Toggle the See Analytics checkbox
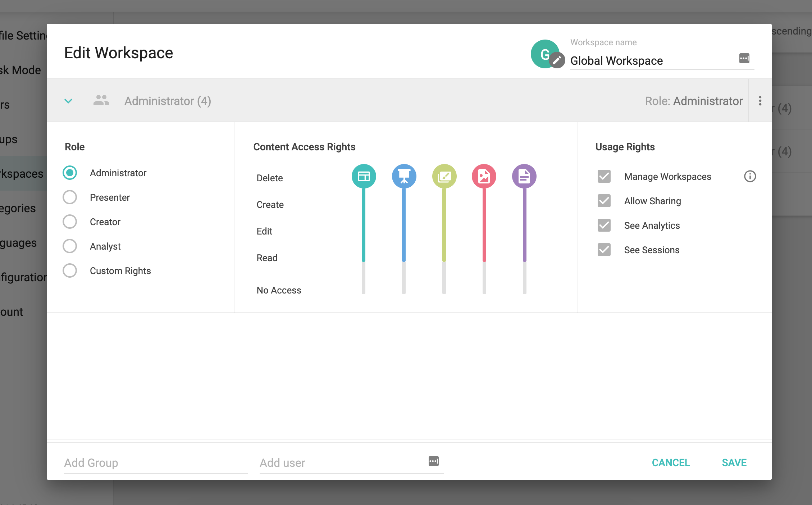This screenshot has width=812, height=505. pos(604,225)
